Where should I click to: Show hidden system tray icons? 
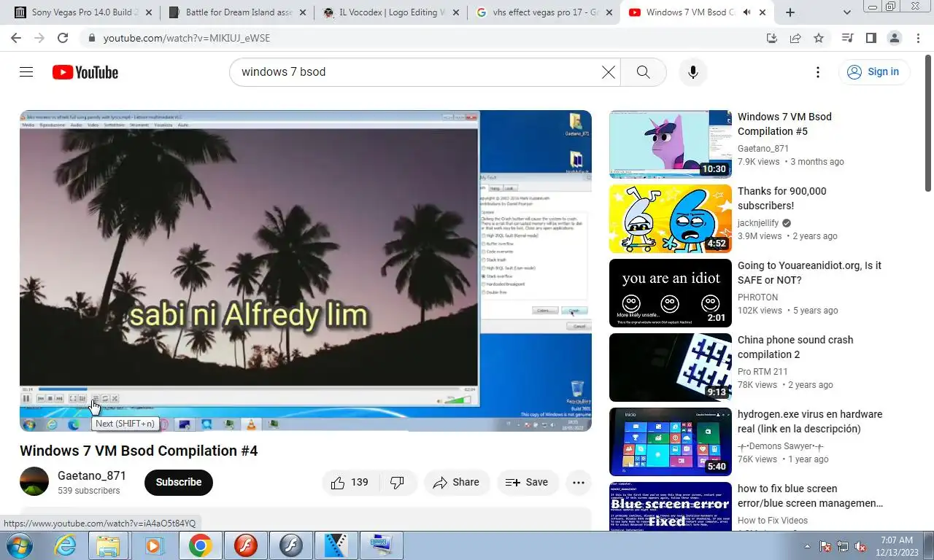click(x=807, y=546)
